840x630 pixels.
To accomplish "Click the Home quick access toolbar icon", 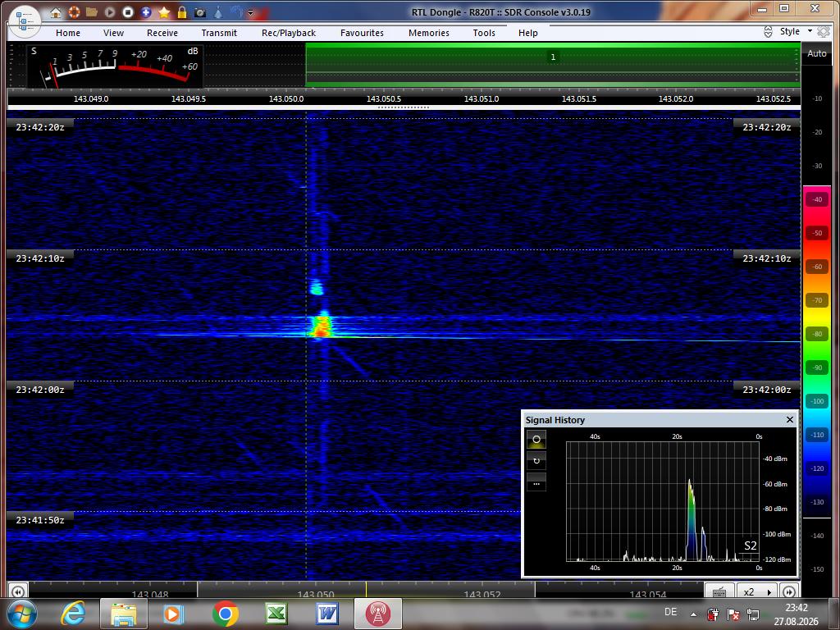I will 55,12.
